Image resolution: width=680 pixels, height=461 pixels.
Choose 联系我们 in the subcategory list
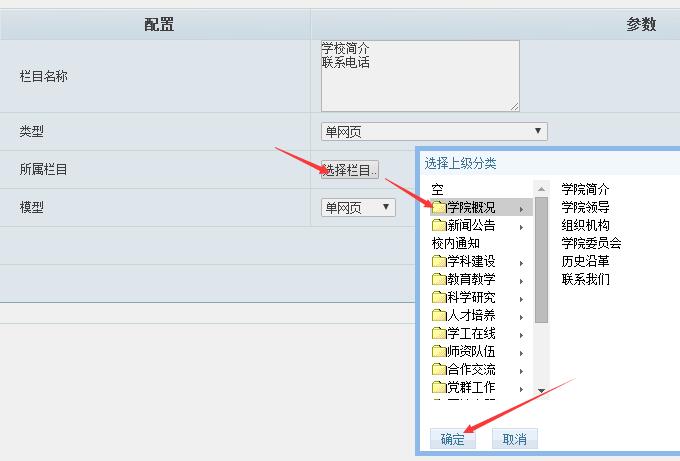coord(585,279)
